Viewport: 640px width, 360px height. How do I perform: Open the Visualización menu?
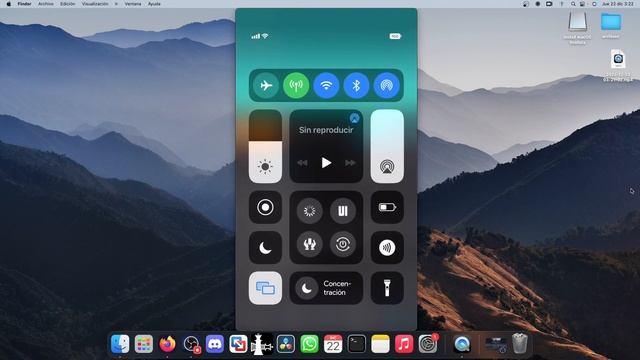point(95,4)
